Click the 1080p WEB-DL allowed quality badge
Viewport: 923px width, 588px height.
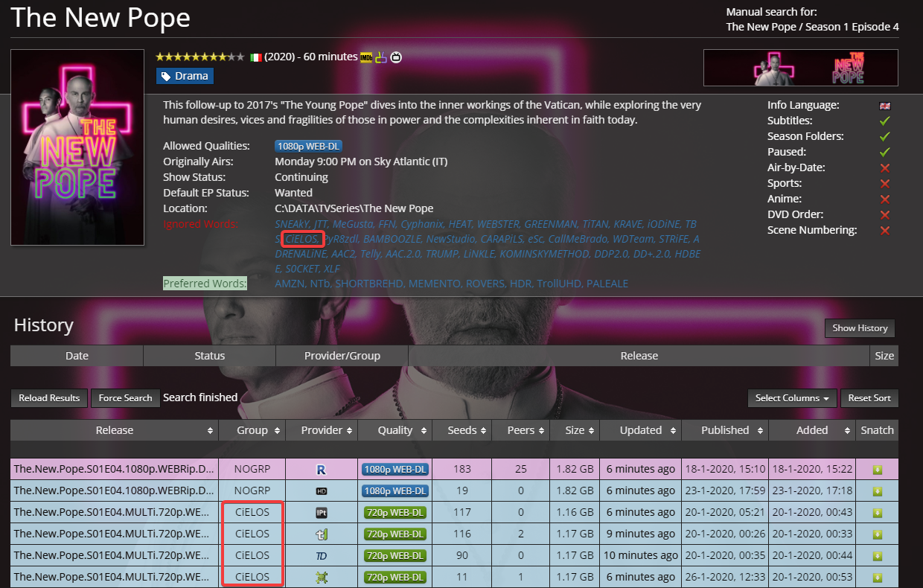click(309, 147)
